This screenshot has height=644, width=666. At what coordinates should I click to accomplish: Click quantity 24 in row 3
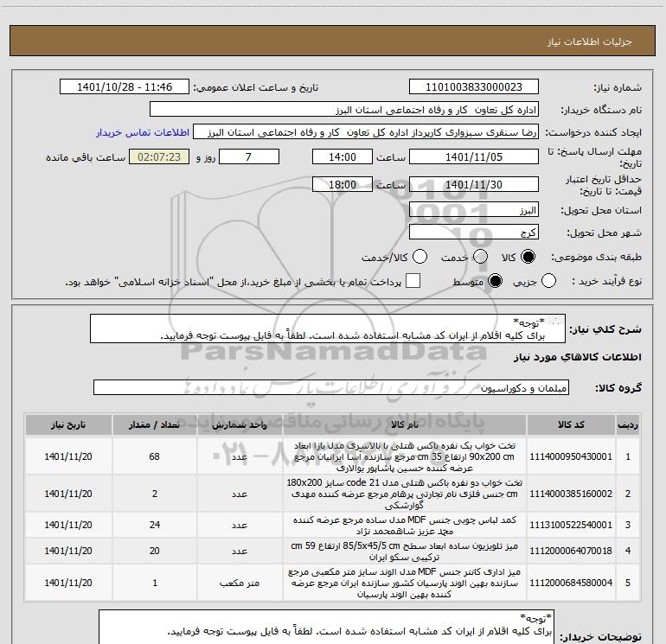pos(155,525)
